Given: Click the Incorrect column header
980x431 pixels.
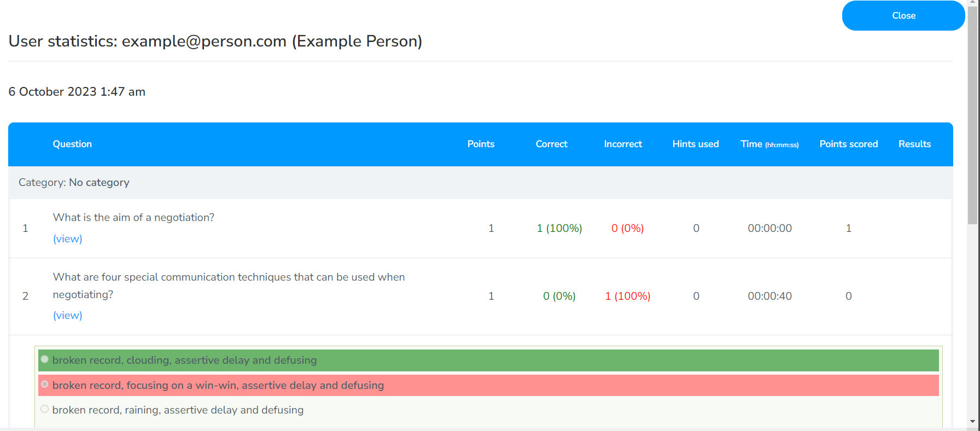Looking at the screenshot, I should pos(622,144).
